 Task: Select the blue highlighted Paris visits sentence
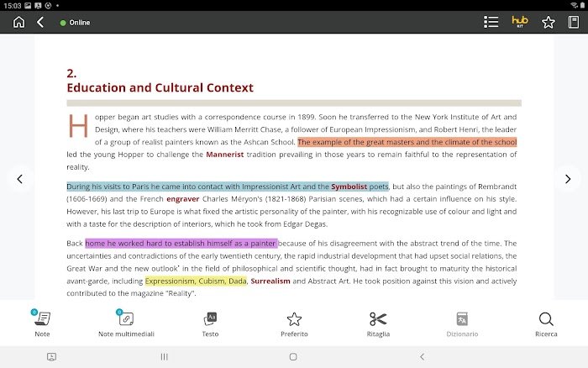(228, 187)
